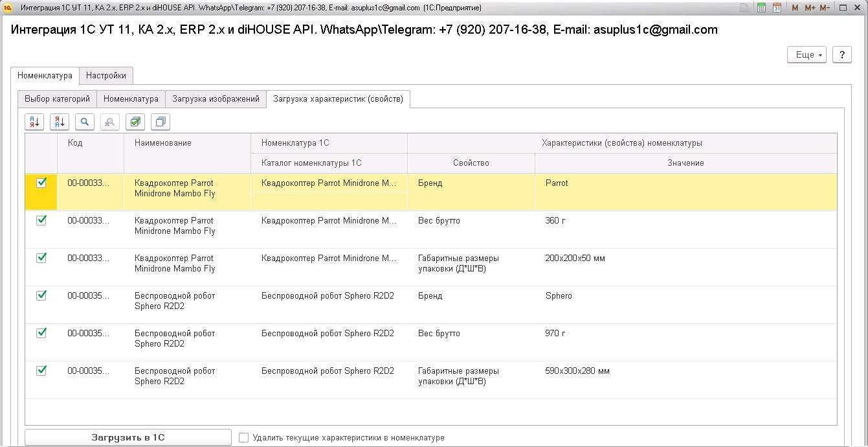
Task: Uncheck the highlighted Parrot Бренд row checkbox
Action: point(41,183)
